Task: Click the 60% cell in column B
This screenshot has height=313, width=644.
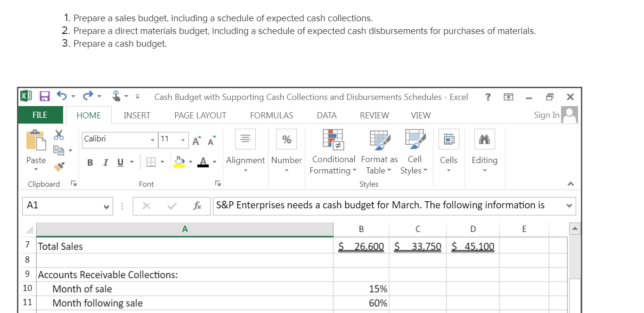Action: (361, 303)
